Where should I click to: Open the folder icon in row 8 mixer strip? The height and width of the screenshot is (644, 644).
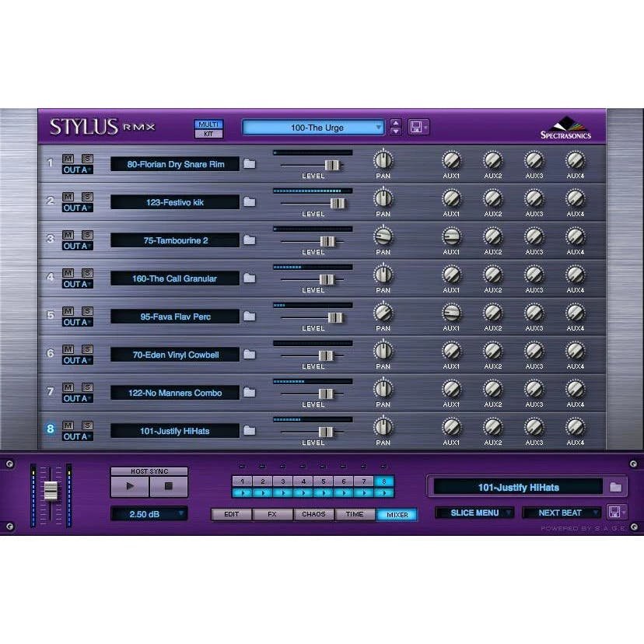coord(250,431)
